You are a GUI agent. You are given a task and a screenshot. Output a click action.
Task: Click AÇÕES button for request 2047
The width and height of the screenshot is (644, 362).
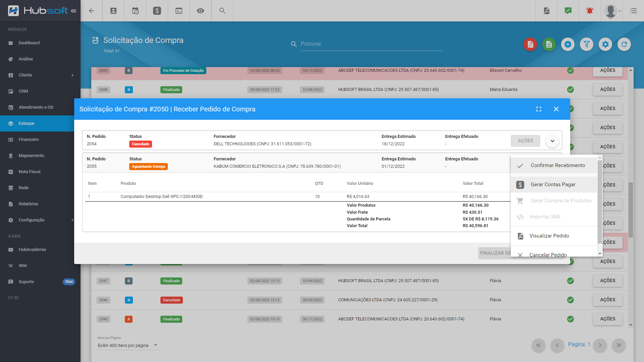pyautogui.click(x=608, y=281)
